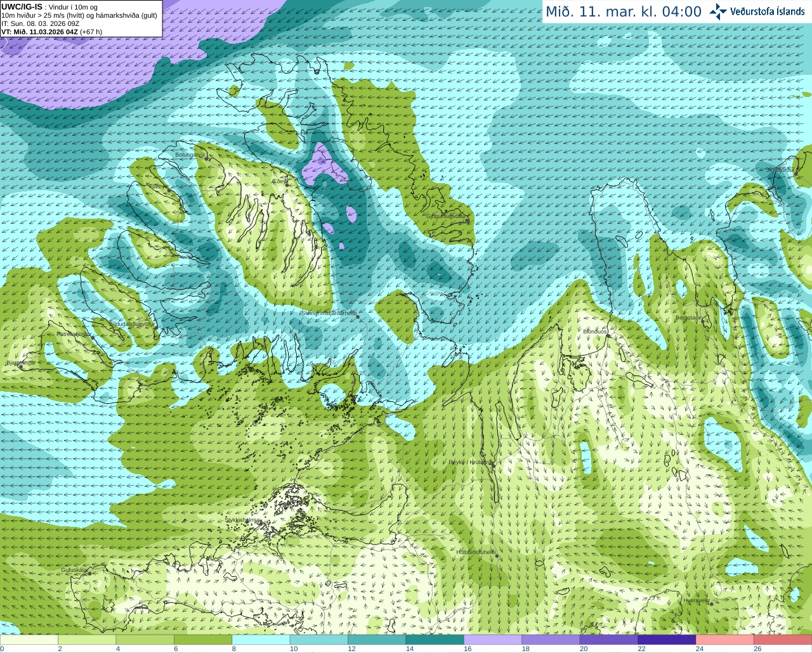812x653 pixels.
Task: Click the 24–26 m/s pink legend swatch
Action: coord(725,640)
